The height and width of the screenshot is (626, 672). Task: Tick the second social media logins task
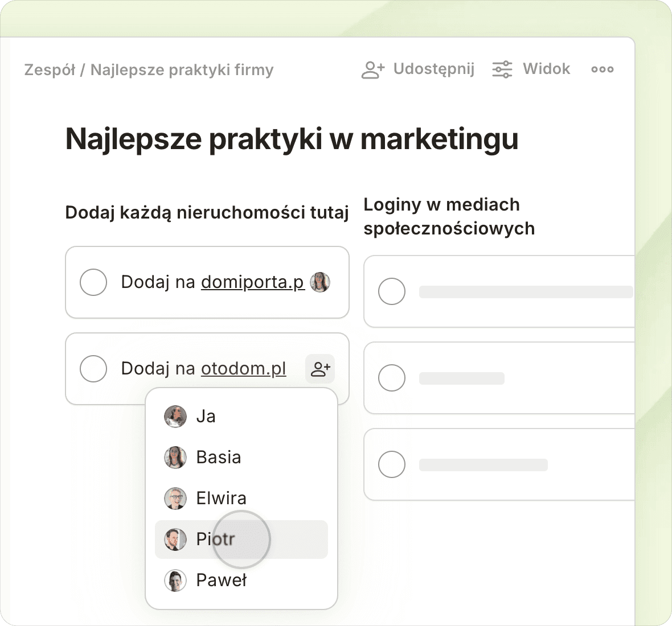[x=392, y=378]
